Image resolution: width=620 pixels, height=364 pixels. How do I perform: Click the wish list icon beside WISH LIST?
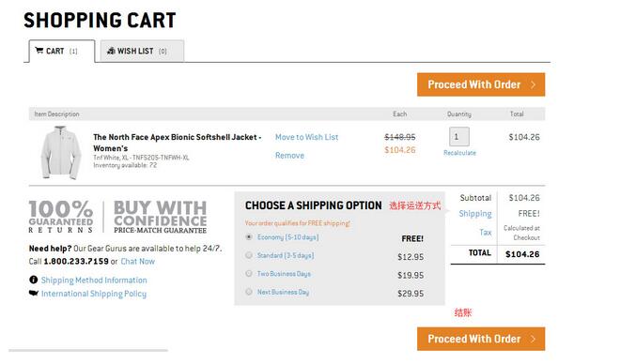point(111,51)
